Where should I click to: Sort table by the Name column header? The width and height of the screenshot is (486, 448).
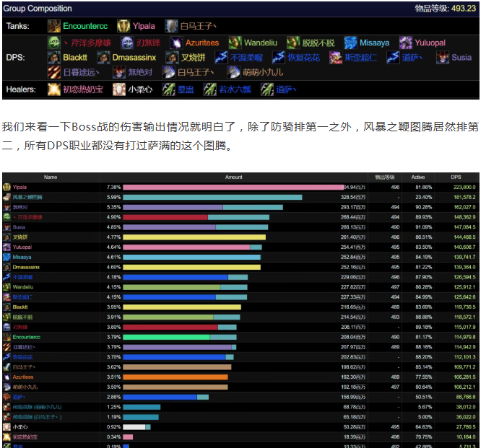click(x=51, y=177)
